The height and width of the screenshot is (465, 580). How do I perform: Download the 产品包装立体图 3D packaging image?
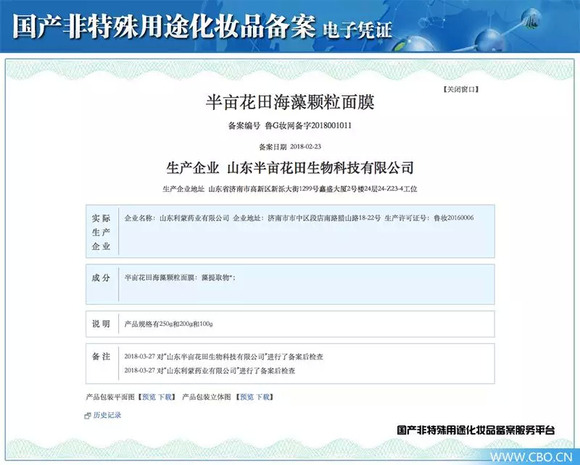pos(263,397)
